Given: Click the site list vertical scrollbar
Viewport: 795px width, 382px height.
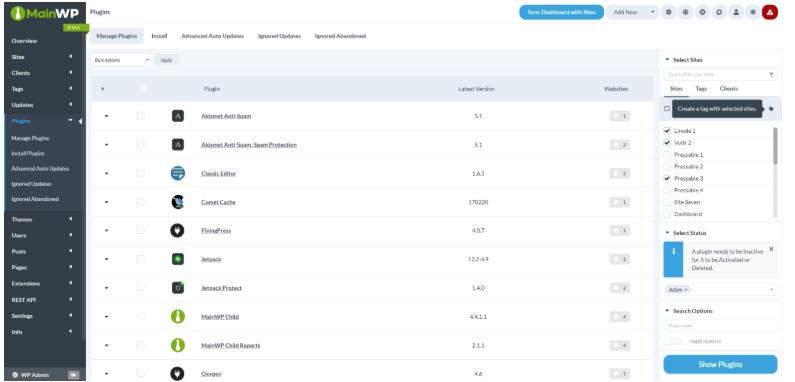Looking at the screenshot, I should [775, 146].
